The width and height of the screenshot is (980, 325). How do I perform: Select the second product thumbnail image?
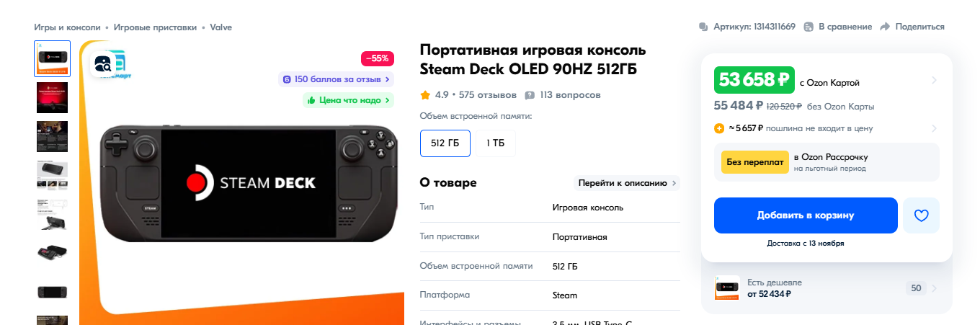[52, 97]
